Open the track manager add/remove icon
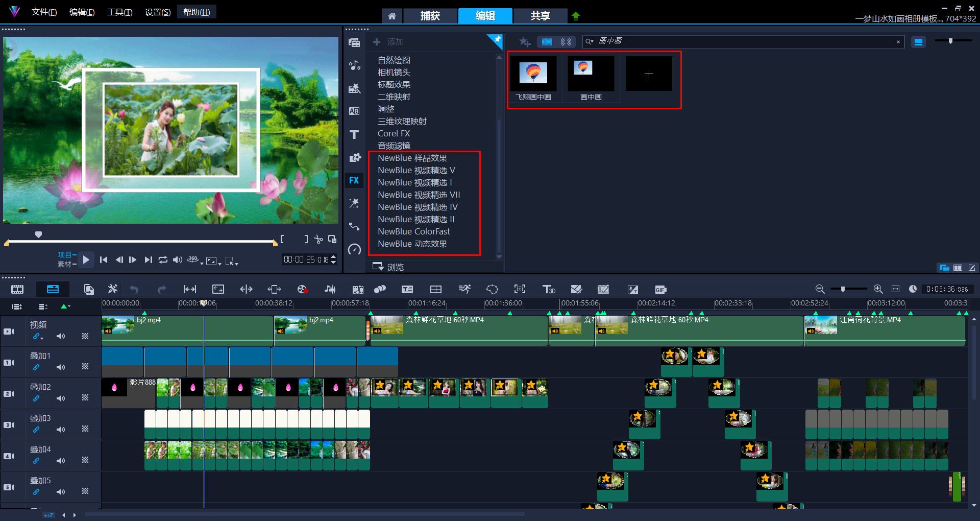Screen dimensions: 980x521 coord(43,306)
